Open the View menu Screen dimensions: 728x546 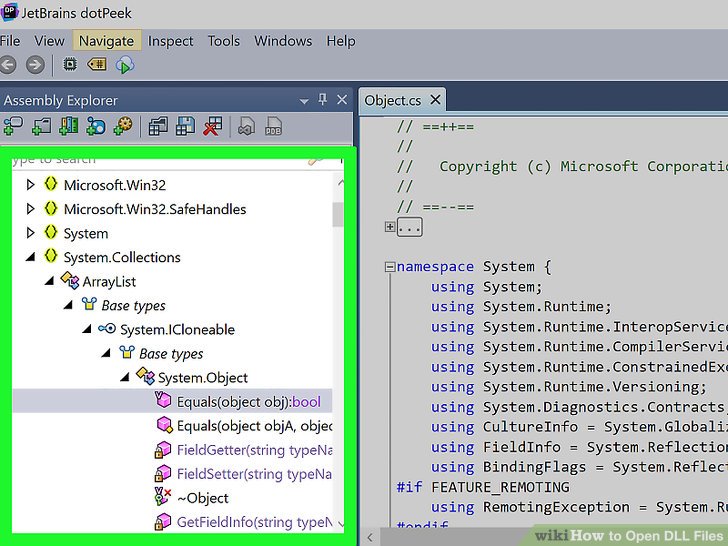pyautogui.click(x=49, y=41)
